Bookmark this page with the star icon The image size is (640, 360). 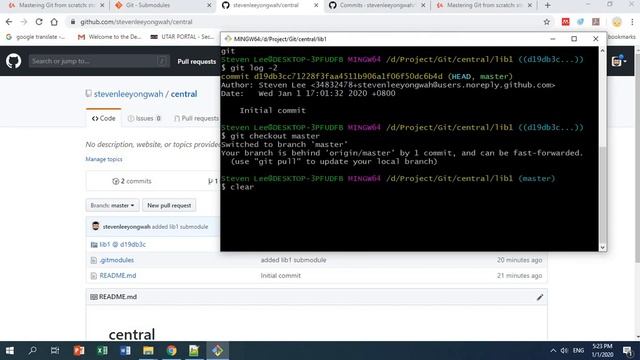(547, 22)
